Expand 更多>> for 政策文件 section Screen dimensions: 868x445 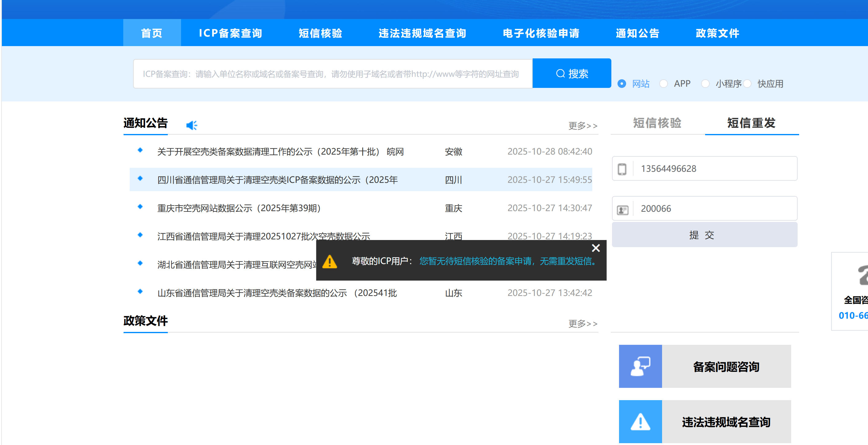582,323
